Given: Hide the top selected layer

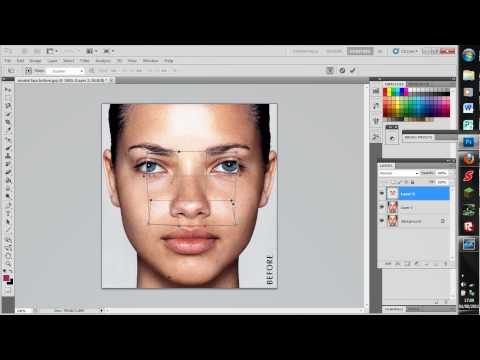Looking at the screenshot, I should tap(382, 194).
